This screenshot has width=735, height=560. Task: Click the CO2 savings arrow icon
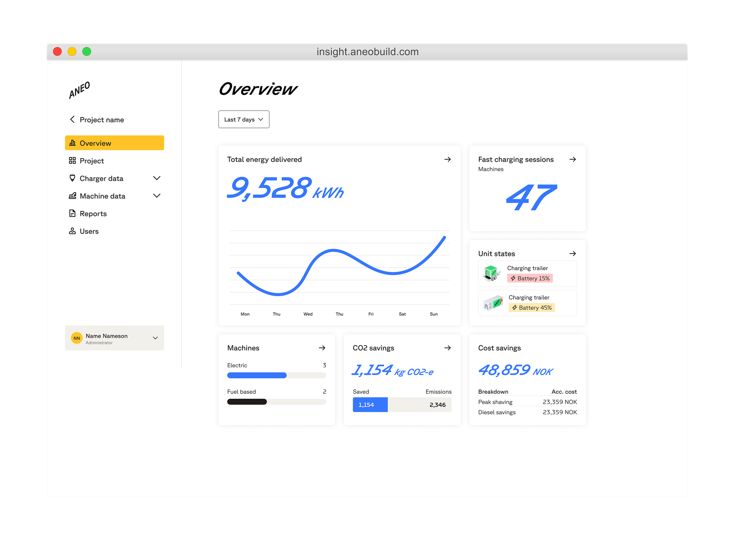(x=447, y=348)
